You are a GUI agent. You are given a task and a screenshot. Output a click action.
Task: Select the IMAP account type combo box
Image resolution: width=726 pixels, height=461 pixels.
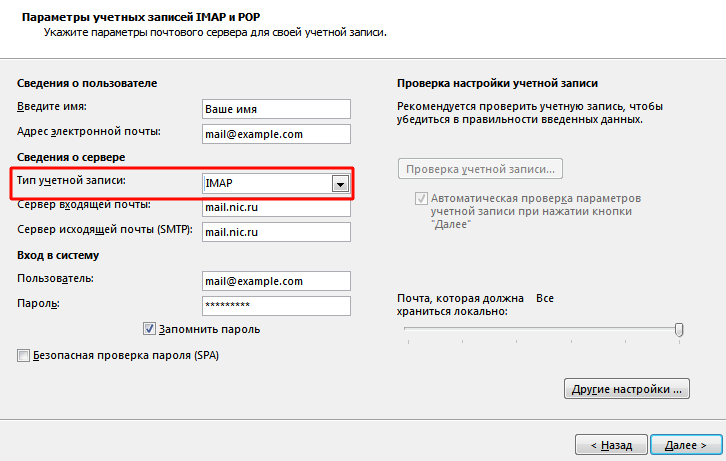pyautogui.click(x=276, y=184)
